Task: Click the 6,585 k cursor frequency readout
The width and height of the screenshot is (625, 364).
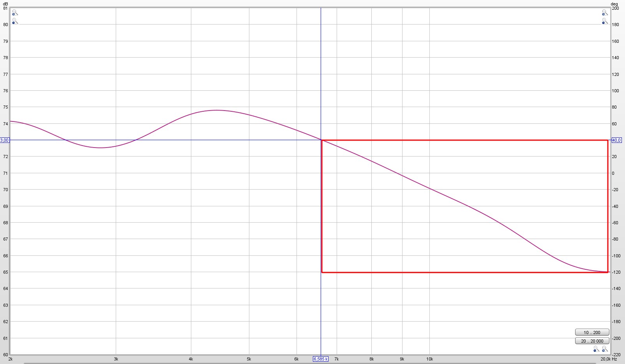Action: click(x=321, y=359)
